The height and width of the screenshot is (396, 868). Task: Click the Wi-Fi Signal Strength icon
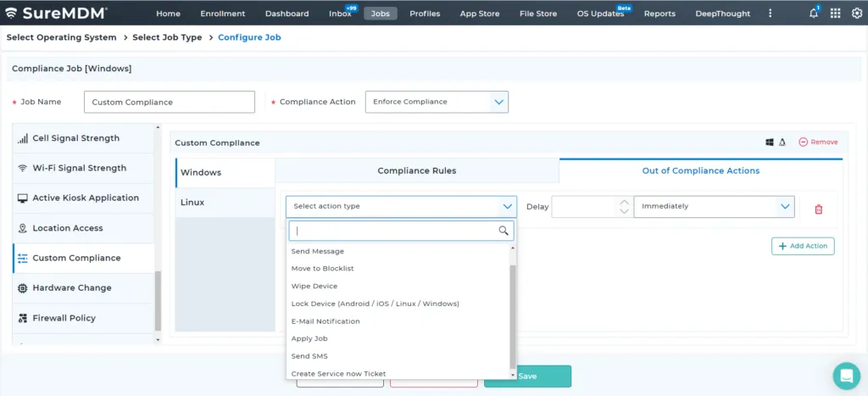(x=23, y=169)
